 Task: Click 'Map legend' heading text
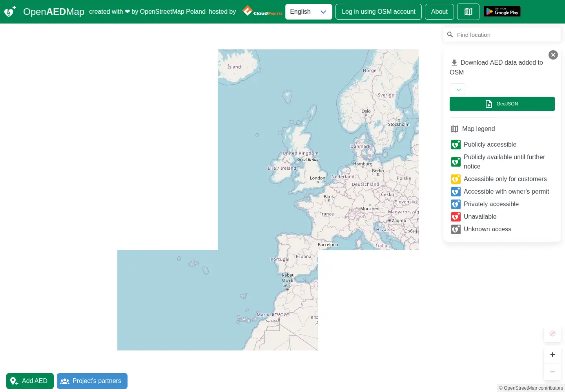(x=478, y=129)
